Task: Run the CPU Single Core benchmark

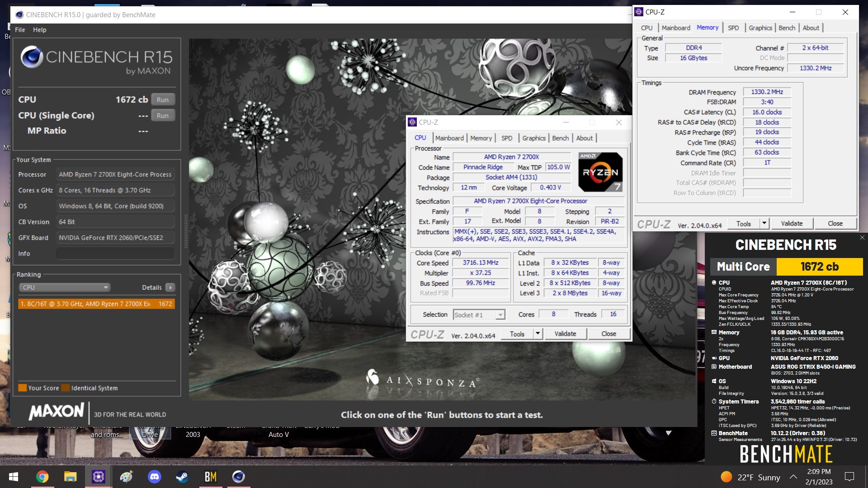Action: (x=163, y=116)
